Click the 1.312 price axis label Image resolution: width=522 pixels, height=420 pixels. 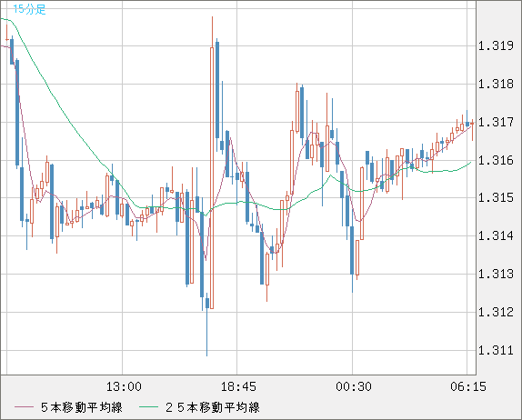496,312
